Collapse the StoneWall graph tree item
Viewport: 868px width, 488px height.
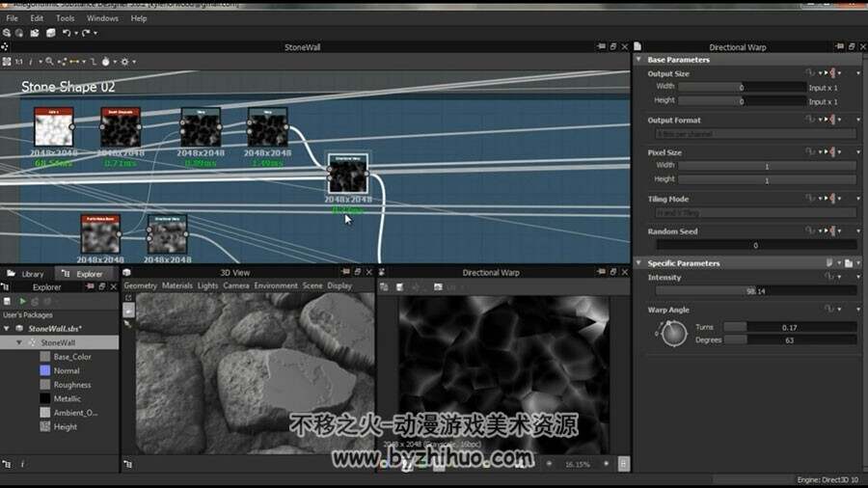pyautogui.click(x=19, y=342)
